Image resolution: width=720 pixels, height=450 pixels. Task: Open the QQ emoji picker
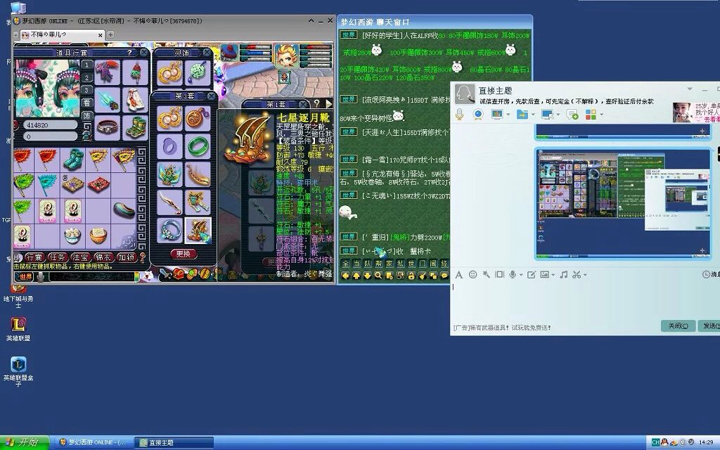click(472, 275)
